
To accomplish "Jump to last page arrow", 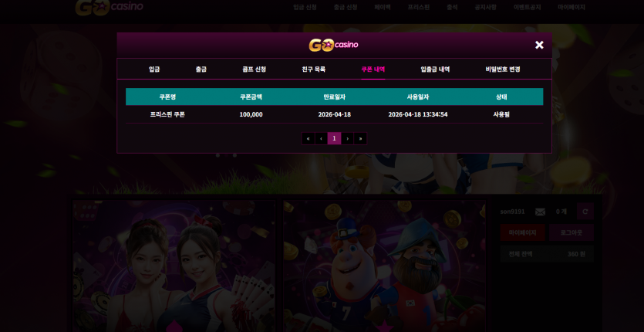I will pos(360,139).
